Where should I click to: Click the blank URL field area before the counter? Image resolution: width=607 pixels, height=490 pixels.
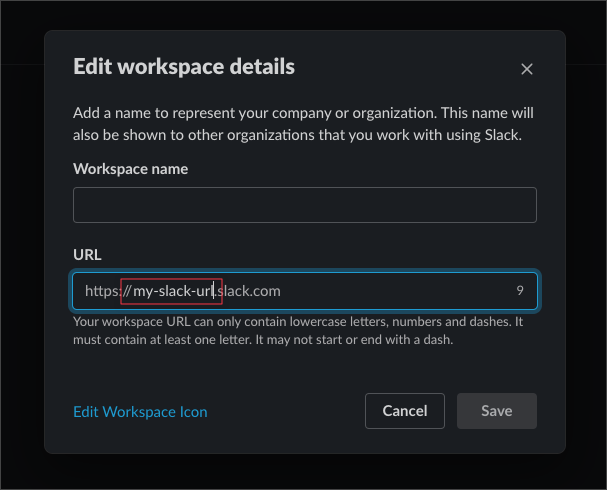click(400, 291)
